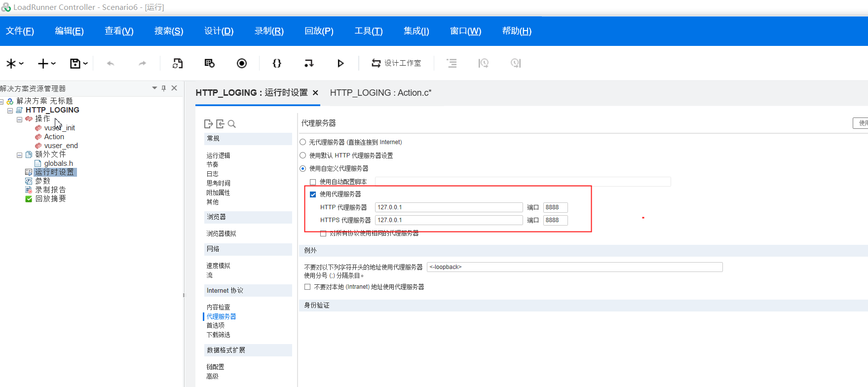This screenshot has width=868, height=387.
Task: Click the undo arrow icon
Action: point(111,63)
